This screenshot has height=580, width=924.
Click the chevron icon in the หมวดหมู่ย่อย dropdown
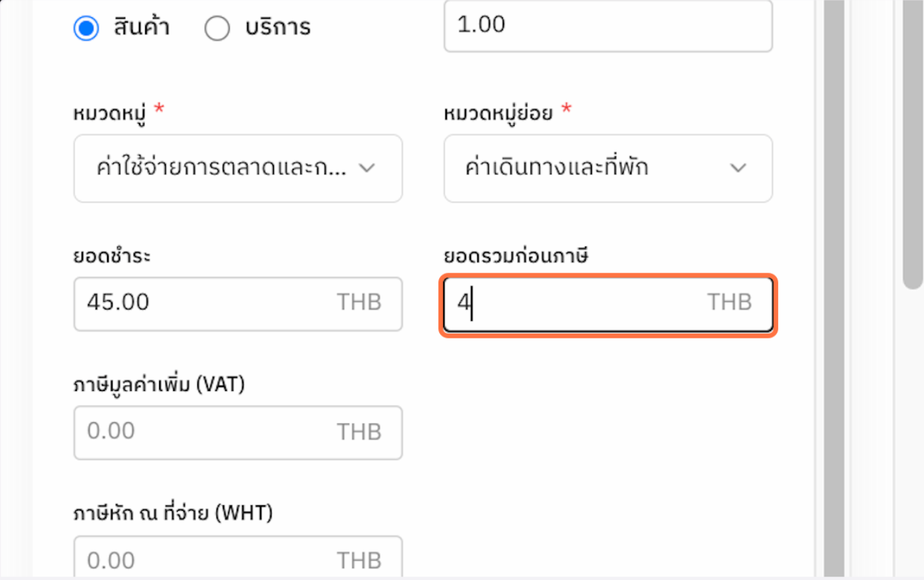pos(738,167)
